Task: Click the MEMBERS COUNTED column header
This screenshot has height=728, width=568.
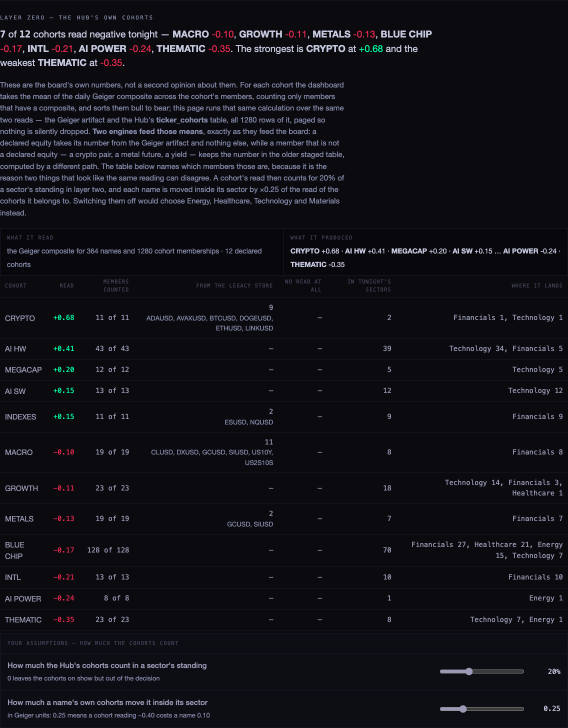Action: tap(116, 285)
